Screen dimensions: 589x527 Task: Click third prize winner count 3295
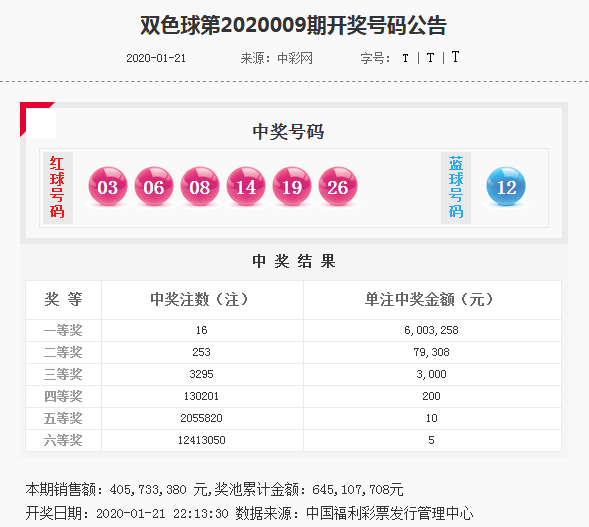[x=202, y=374]
